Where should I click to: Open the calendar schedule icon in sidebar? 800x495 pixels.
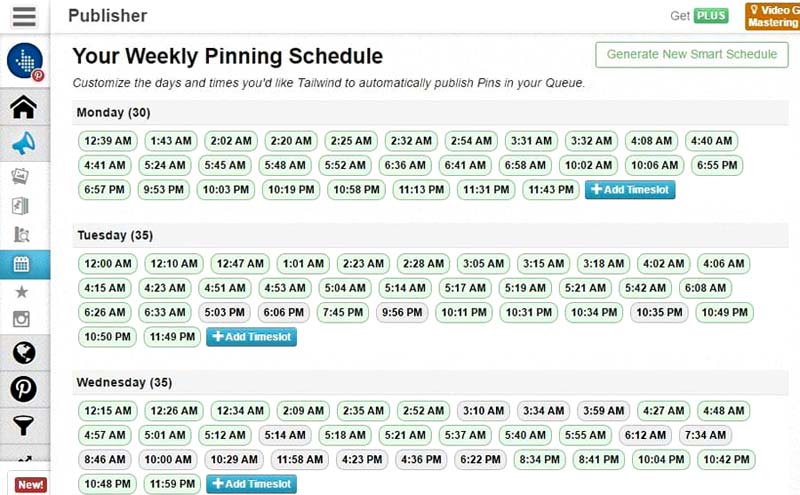(21, 264)
